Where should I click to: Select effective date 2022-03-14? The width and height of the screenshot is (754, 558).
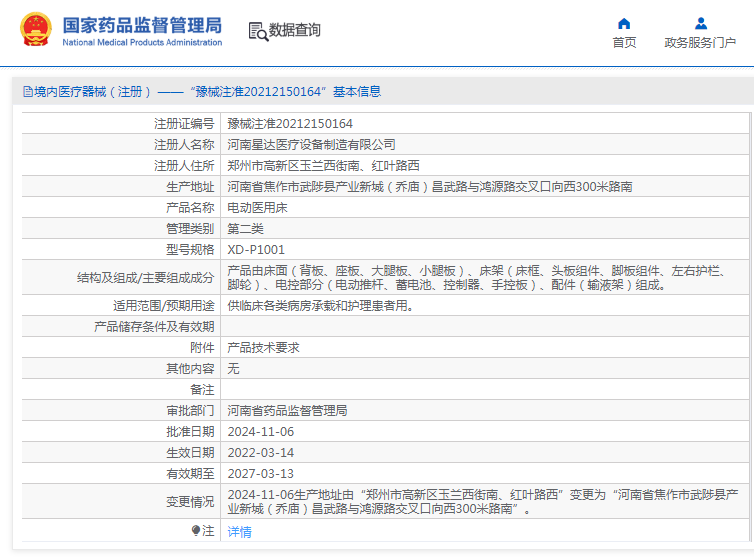coord(261,453)
